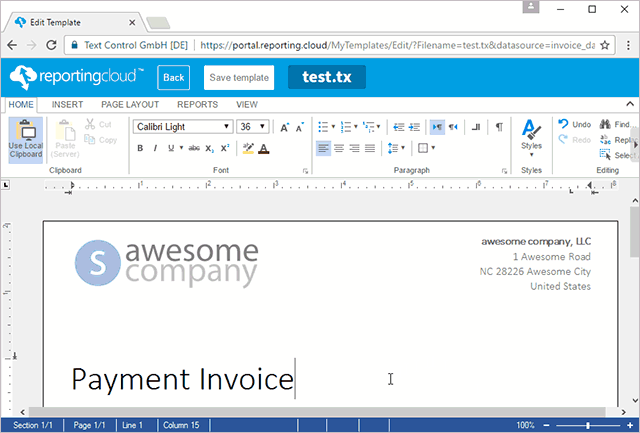Viewport: 640px width, 433px height.
Task: Bookmark this page with star icon
Action: coord(605,45)
